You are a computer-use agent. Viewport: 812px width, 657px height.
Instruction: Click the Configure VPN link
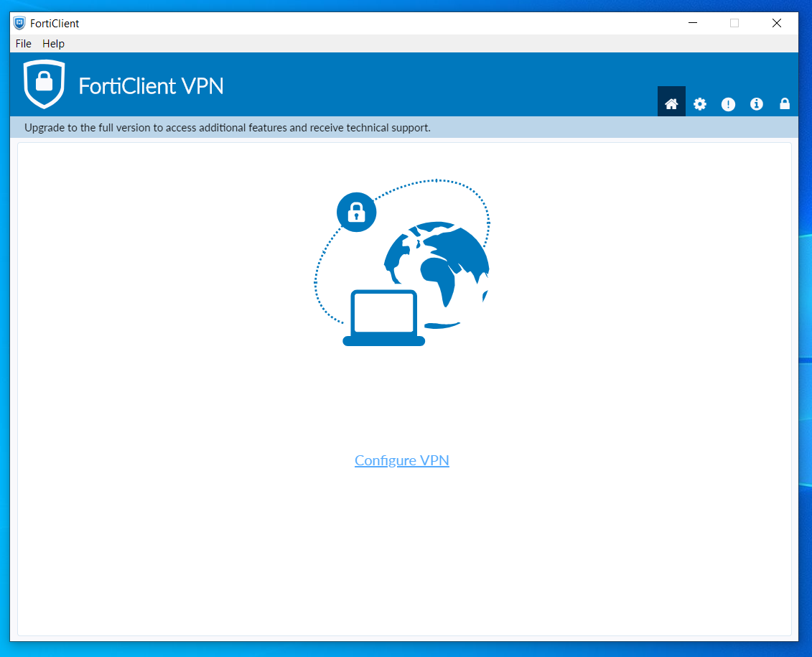pos(402,460)
